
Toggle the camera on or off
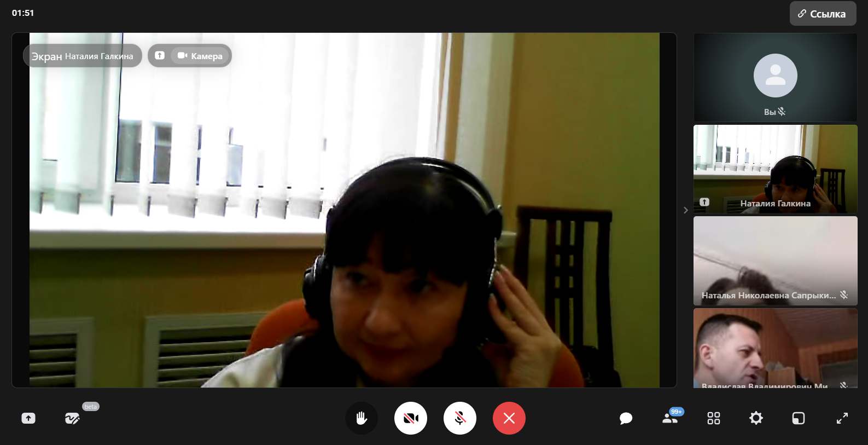point(411,418)
